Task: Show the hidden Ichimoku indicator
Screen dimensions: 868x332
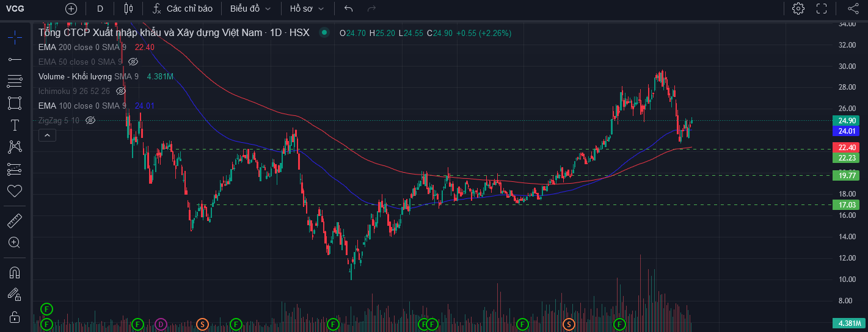Action: (121, 91)
